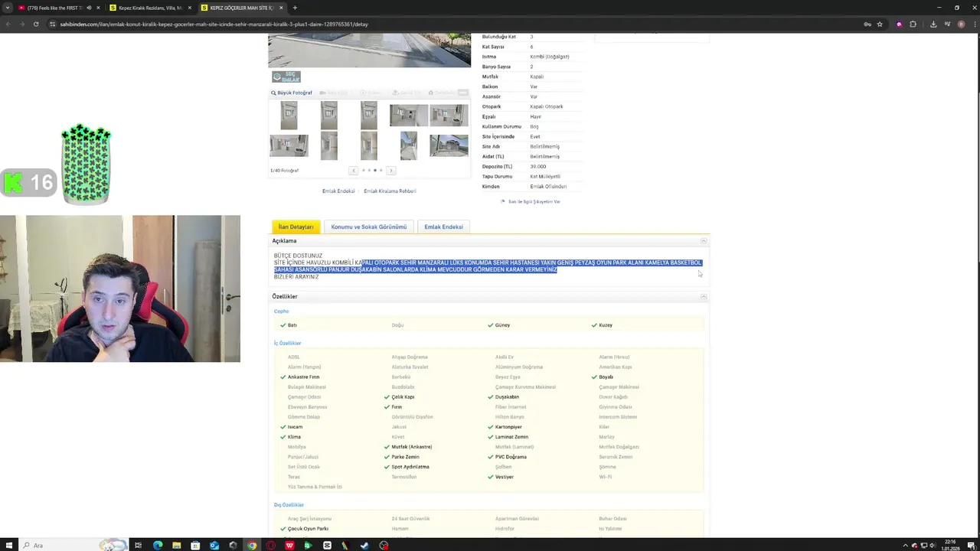Image resolution: width=980 pixels, height=551 pixels.
Task: Open the Emlak Endeksi tab
Action: [x=443, y=227]
